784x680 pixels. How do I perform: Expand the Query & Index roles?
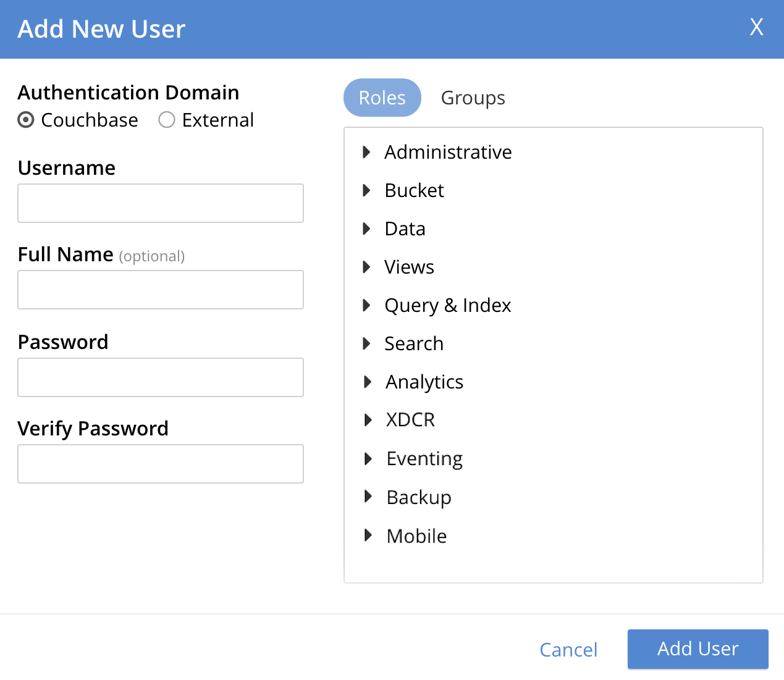(x=367, y=305)
